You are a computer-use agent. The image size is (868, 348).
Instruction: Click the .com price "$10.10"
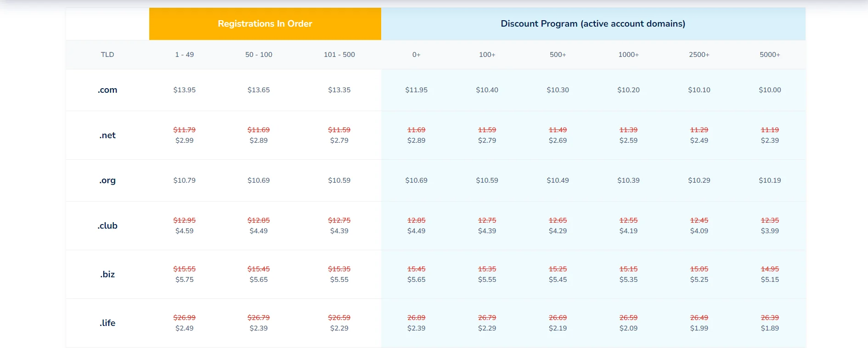coord(699,90)
